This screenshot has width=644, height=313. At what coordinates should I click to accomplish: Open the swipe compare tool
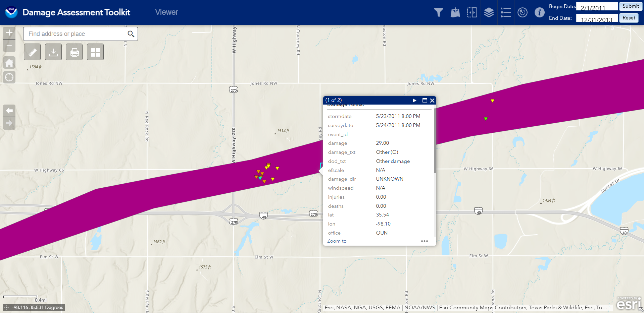coord(472,13)
